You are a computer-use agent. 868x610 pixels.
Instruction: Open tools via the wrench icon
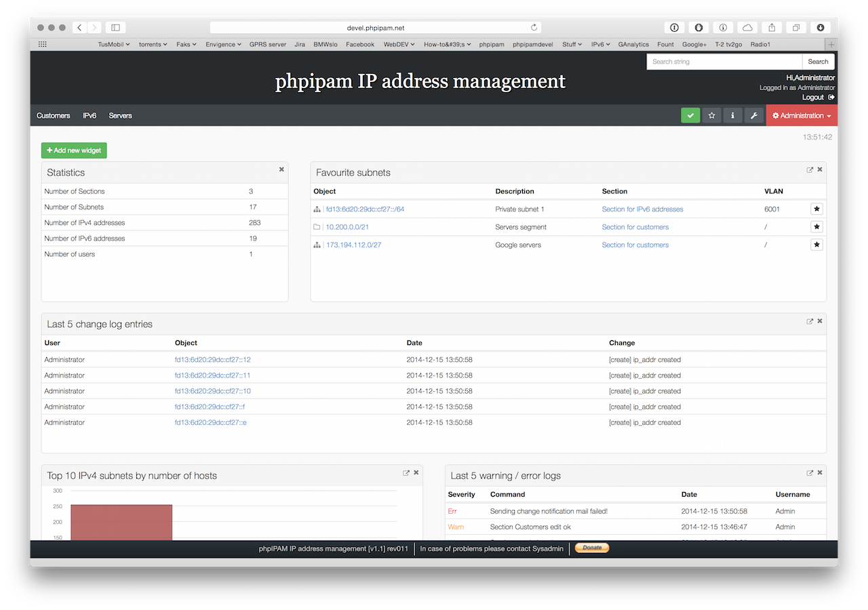[x=753, y=115]
